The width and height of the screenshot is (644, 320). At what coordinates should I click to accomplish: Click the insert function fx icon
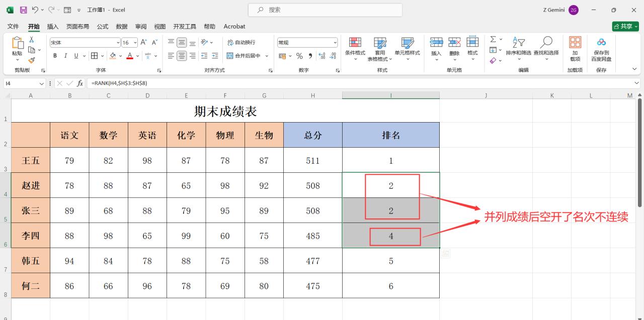pyautogui.click(x=80, y=83)
